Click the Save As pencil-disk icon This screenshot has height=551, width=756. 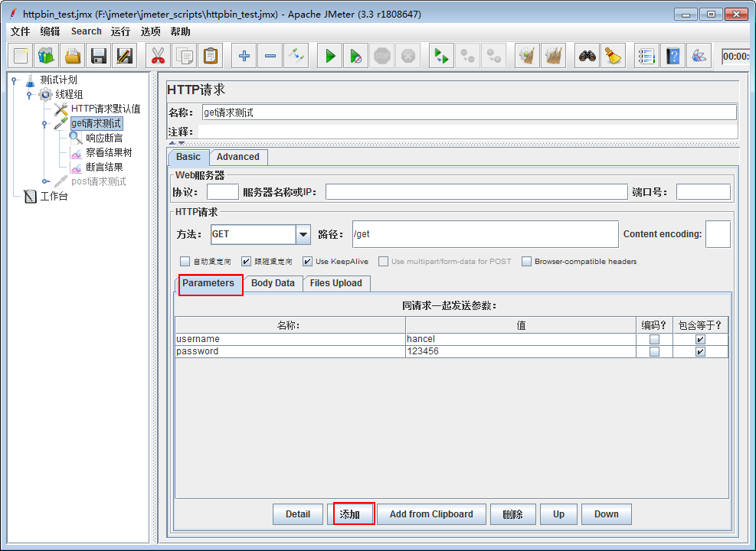click(124, 56)
